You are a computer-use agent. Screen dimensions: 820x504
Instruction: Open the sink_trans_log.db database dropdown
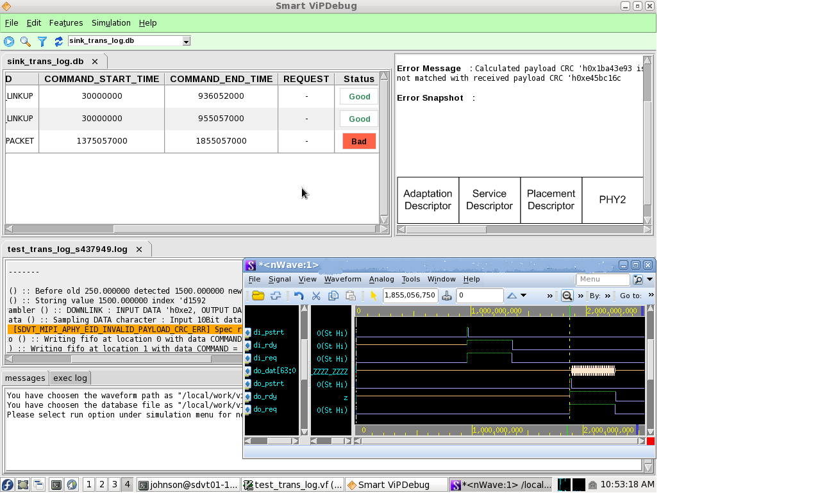click(x=187, y=41)
